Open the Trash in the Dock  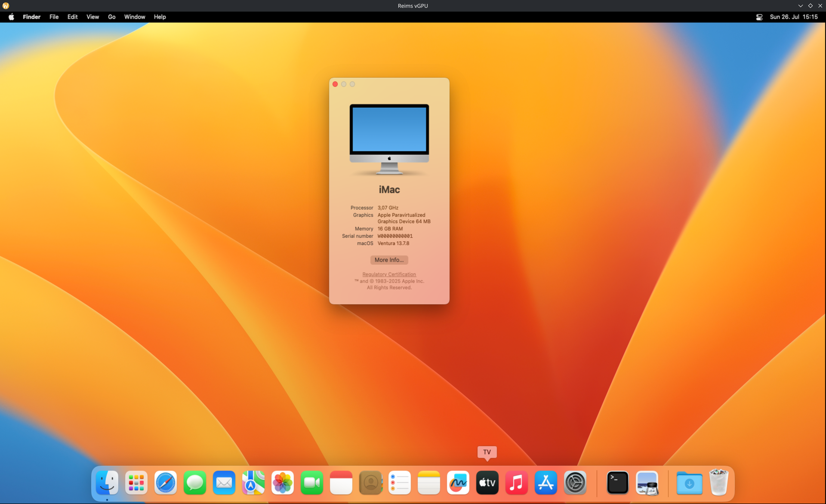718,482
